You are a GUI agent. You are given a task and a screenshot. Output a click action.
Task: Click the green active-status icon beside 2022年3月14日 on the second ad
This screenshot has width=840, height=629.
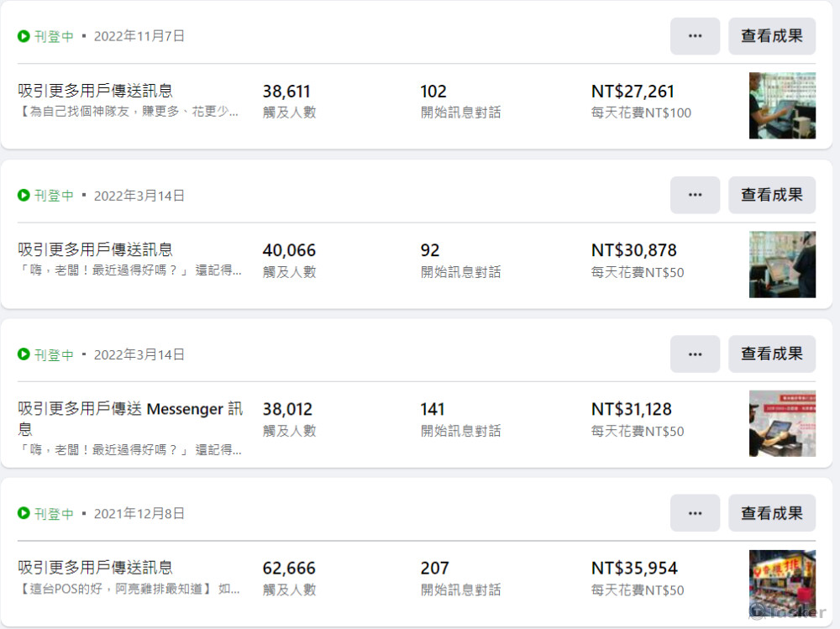(x=23, y=195)
